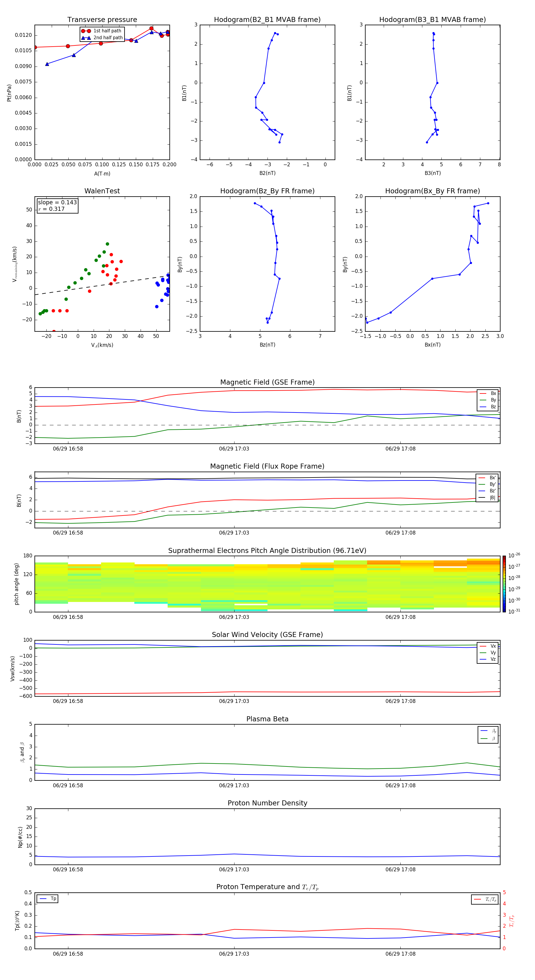Click the 'slope = 0.143' annotation
Viewport: 535px width, 980px height.
(57, 203)
